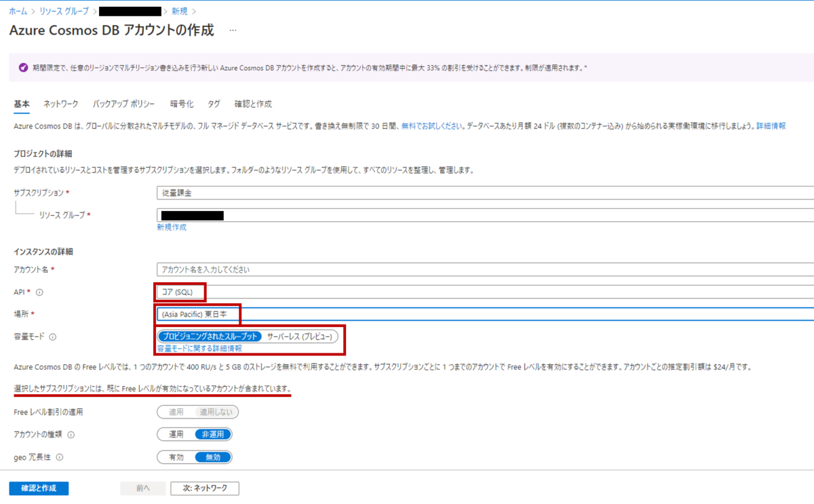Focus the アカウント名 input field

[x=485, y=269]
